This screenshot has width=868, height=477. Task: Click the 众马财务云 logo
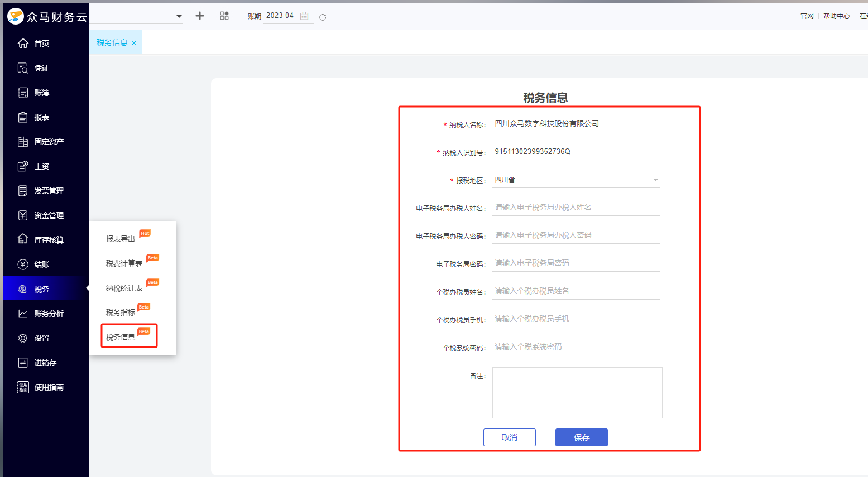(x=47, y=17)
